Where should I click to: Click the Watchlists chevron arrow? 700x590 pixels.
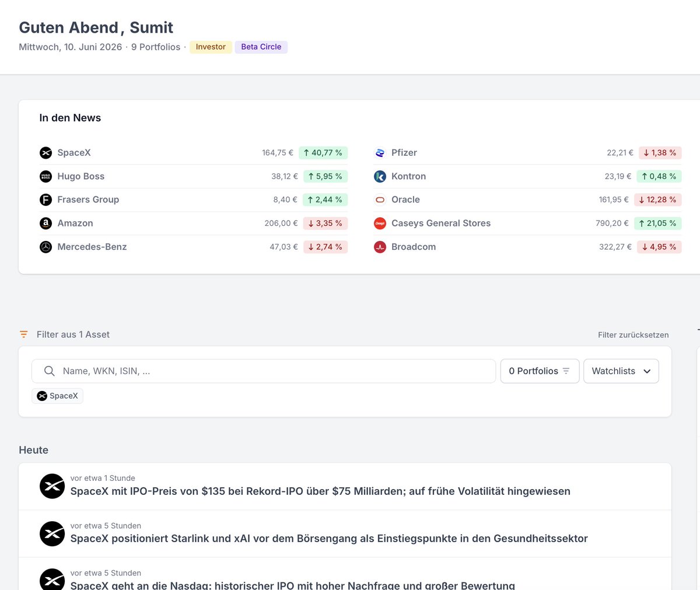click(647, 371)
